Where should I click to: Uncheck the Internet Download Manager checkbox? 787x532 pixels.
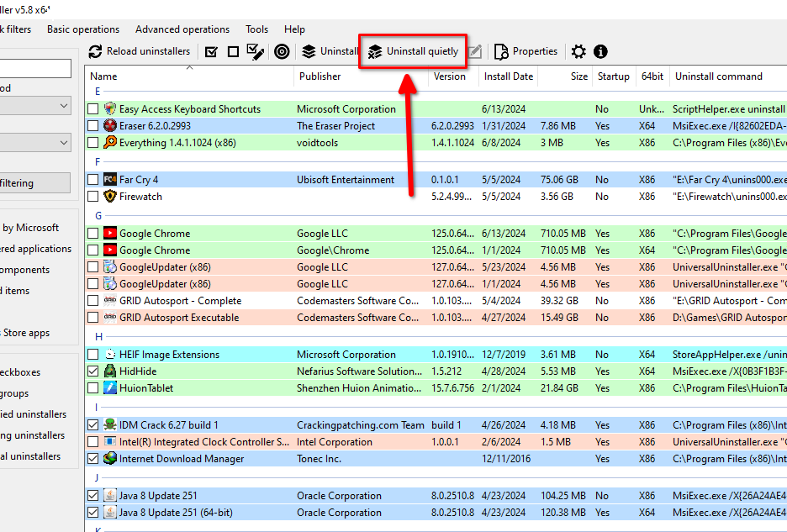(92, 459)
